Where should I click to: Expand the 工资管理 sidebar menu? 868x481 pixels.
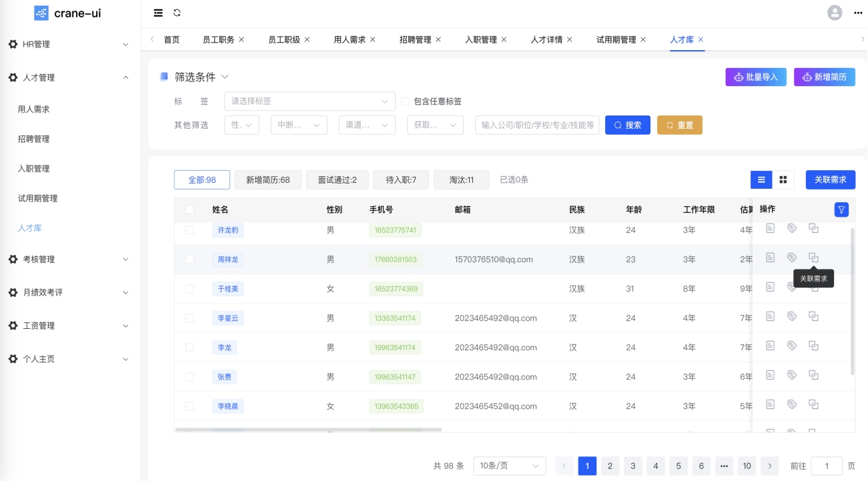tap(70, 326)
